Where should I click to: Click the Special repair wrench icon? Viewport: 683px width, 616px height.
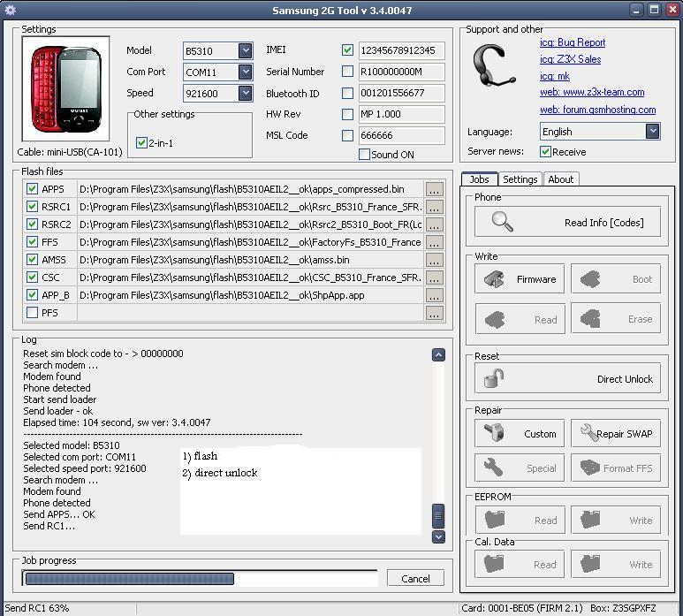pyautogui.click(x=494, y=468)
